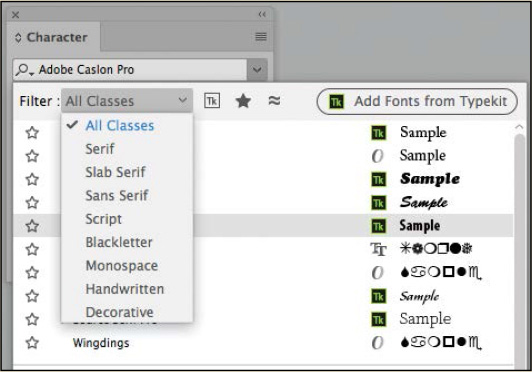This screenshot has width=532, height=372.
Task: Open the Character panel hamburger menu
Action: [261, 36]
